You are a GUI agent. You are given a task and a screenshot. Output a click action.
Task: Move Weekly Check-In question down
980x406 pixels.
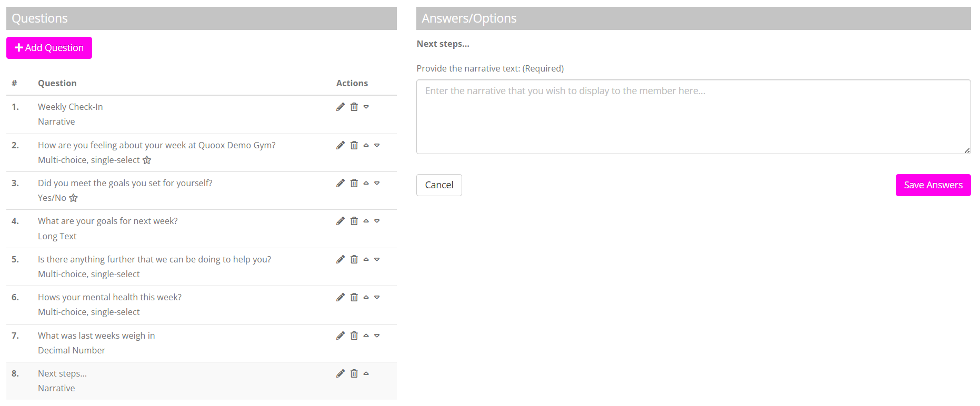tap(366, 107)
